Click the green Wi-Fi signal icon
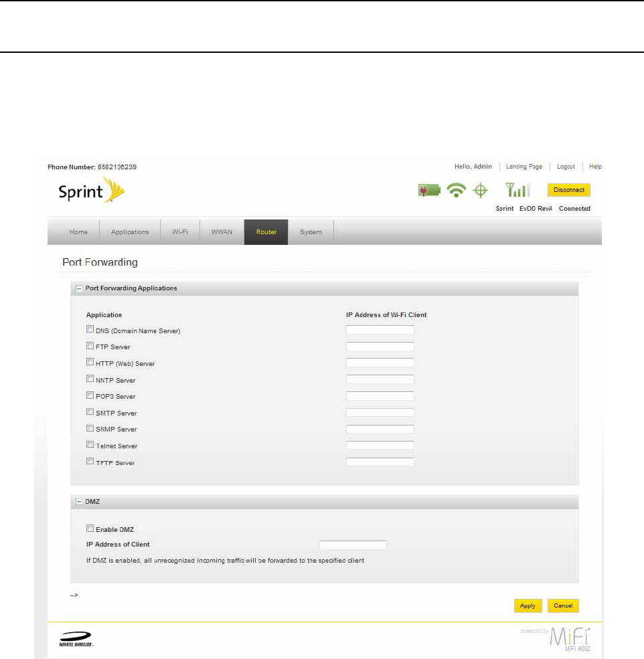 coord(457,191)
